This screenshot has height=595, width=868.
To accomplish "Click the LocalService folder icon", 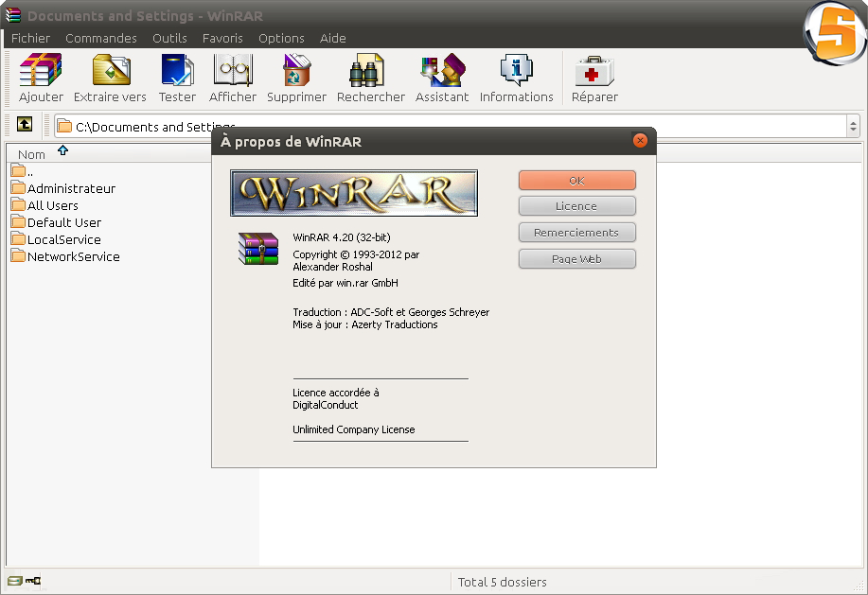I will [x=18, y=239].
